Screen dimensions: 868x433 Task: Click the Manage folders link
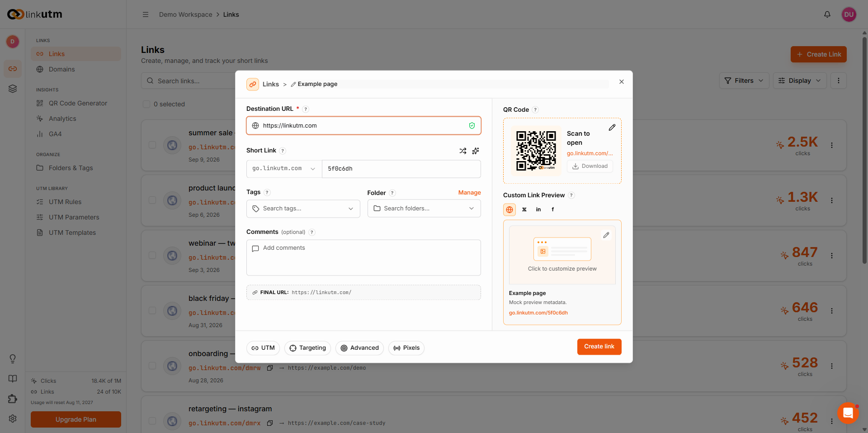point(470,193)
